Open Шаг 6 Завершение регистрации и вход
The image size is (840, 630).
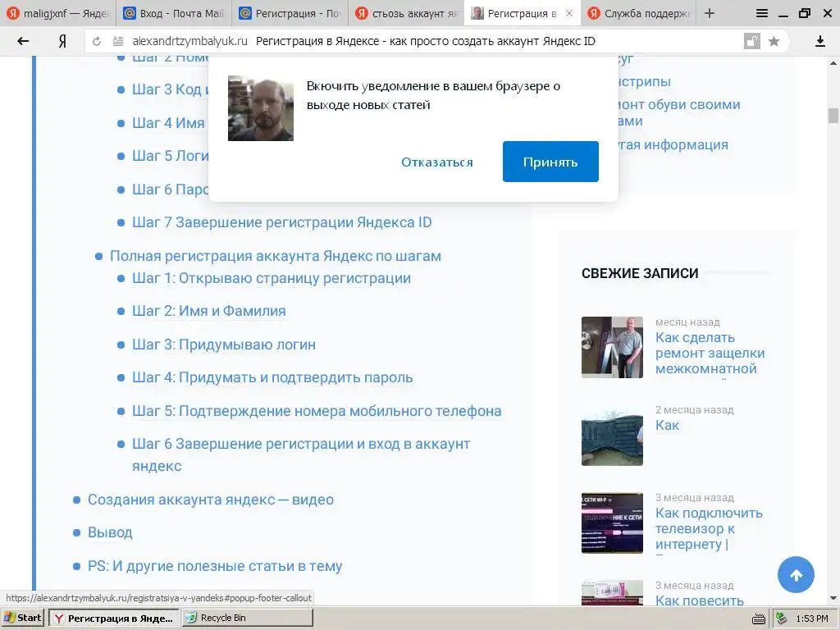(x=301, y=454)
